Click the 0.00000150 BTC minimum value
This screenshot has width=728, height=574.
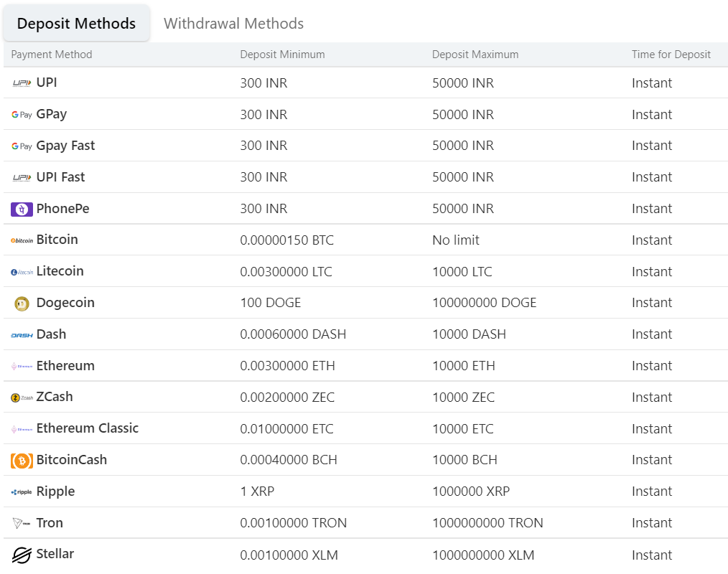pyautogui.click(x=287, y=240)
